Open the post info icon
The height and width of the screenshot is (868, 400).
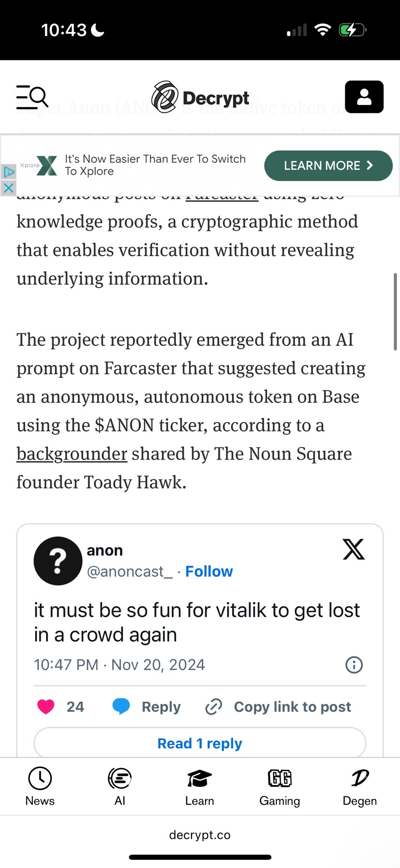point(354,664)
